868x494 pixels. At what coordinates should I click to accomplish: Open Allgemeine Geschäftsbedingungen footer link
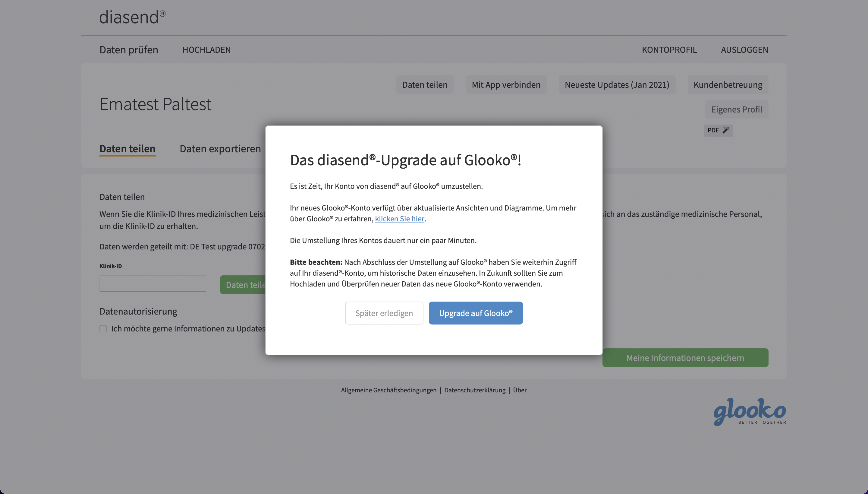(x=388, y=390)
